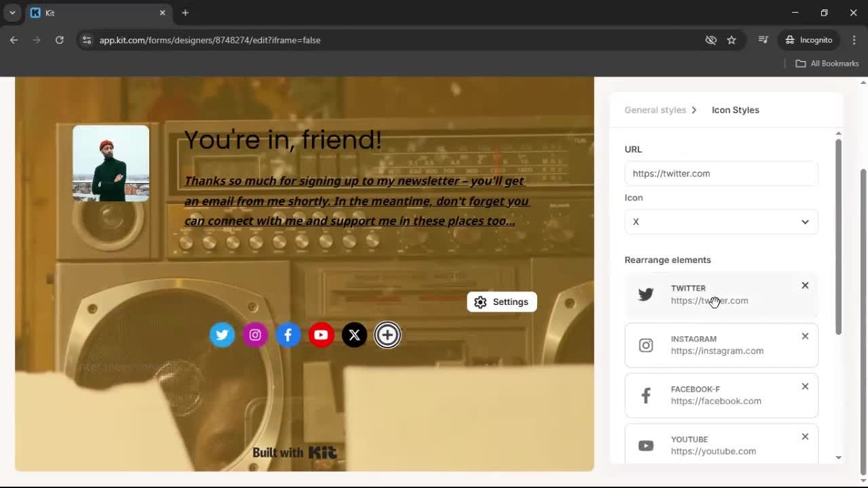
Task: Click the Instagram icon in the form preview
Action: click(x=255, y=334)
